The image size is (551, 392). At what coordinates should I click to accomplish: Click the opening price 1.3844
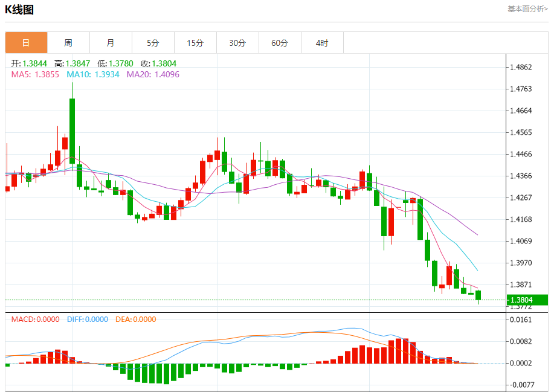pyautogui.click(x=35, y=63)
